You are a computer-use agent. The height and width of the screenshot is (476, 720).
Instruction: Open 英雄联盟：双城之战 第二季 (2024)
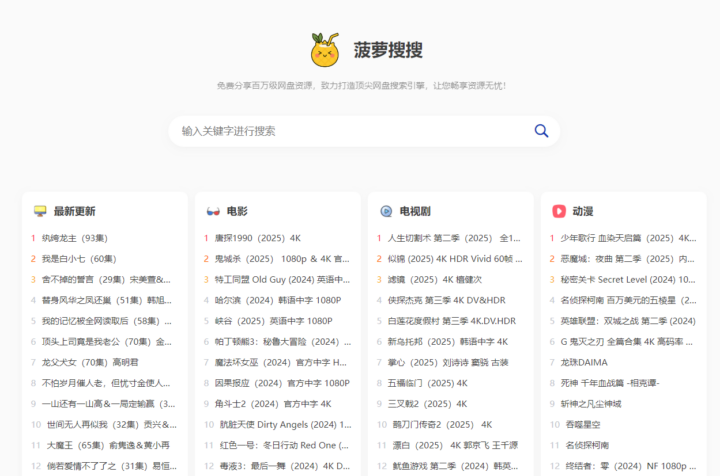(x=628, y=321)
